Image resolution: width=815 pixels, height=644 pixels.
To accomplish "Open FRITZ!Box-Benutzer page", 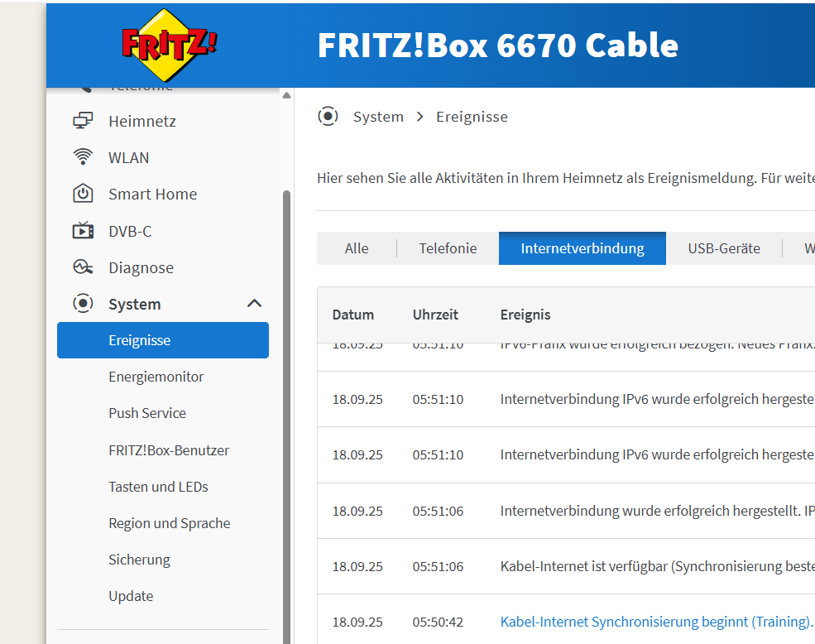I will 169,450.
